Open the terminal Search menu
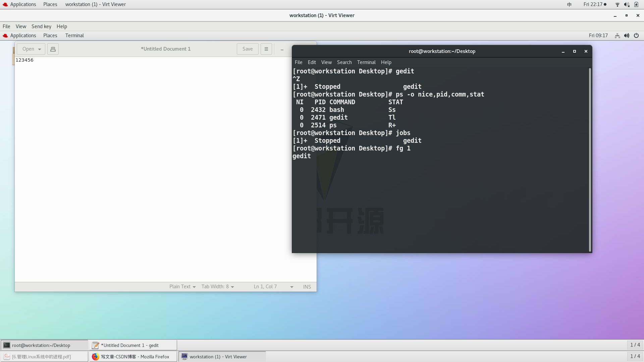This screenshot has width=644, height=362. tap(344, 62)
